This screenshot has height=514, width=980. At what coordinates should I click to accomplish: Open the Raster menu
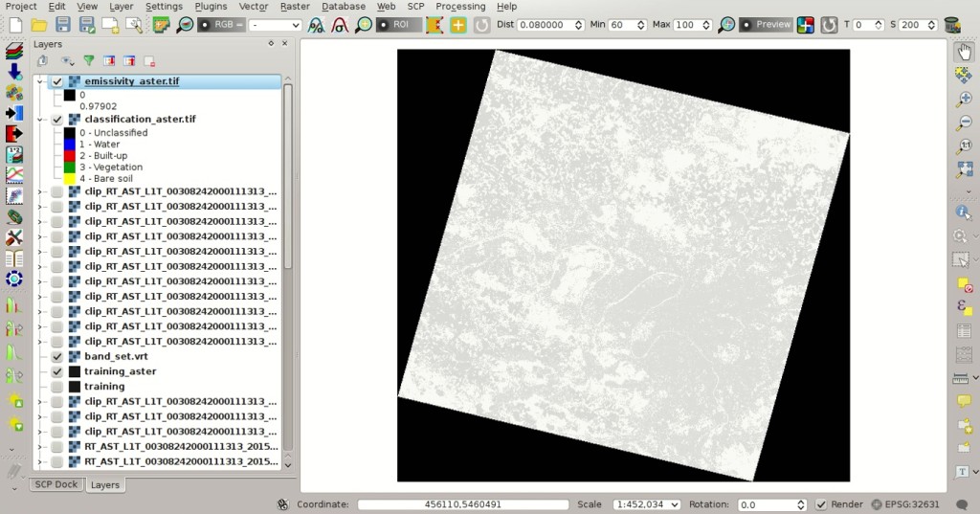point(295,7)
